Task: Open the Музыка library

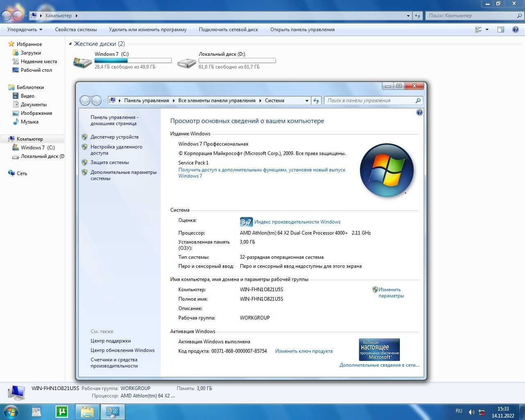Action: tap(30, 121)
